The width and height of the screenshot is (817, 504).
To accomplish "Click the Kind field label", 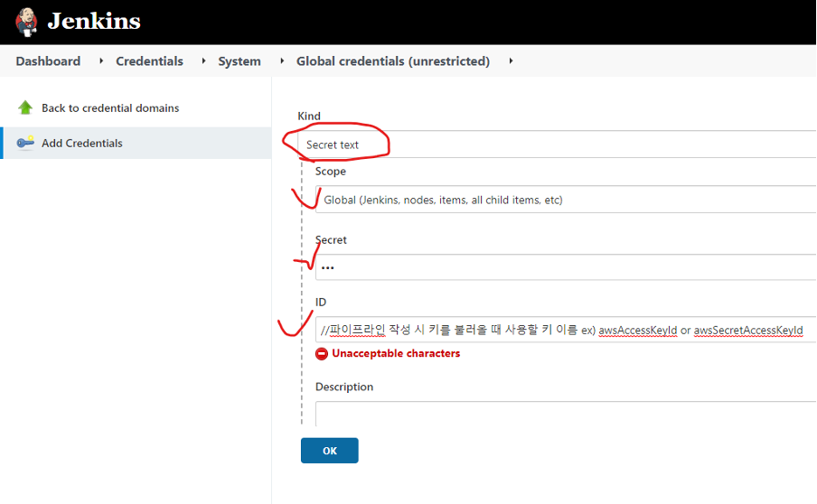I will pos(309,117).
